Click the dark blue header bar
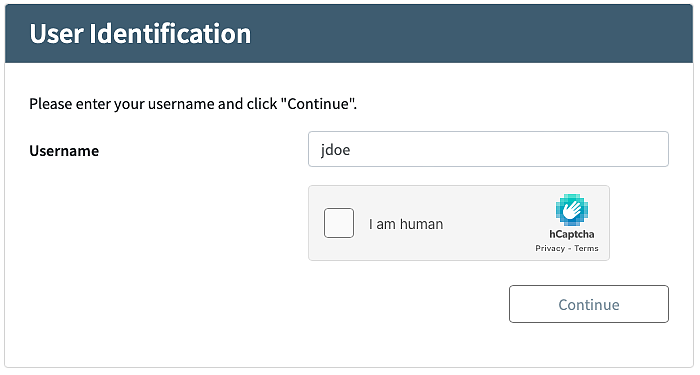Image resolution: width=700 pixels, height=375 pixels. tap(349, 33)
